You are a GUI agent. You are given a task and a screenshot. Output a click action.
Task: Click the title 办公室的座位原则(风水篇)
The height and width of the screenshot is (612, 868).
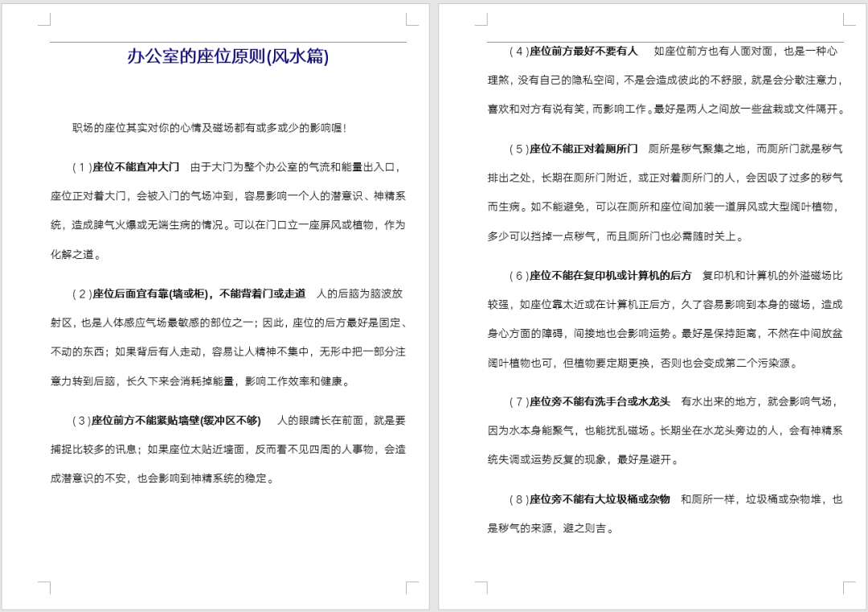click(228, 56)
